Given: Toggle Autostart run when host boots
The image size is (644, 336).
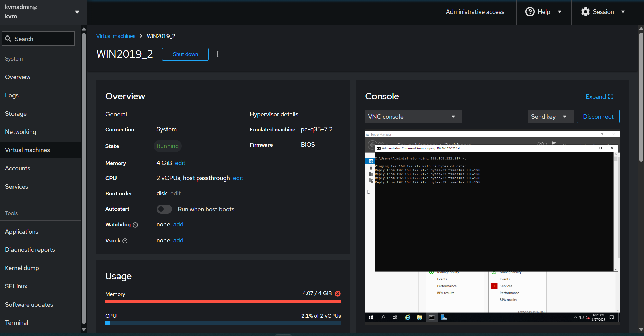Looking at the screenshot, I should pos(164,209).
